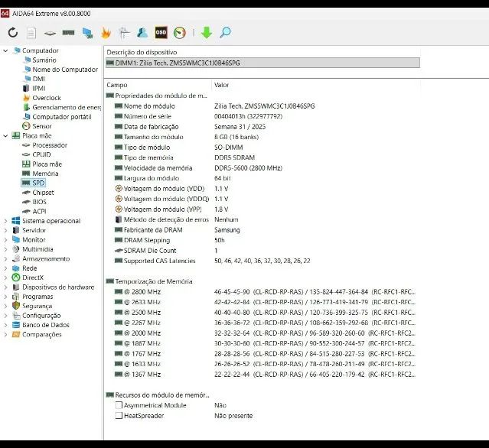Click the Valor column header
The image size is (489, 448).
(221, 85)
